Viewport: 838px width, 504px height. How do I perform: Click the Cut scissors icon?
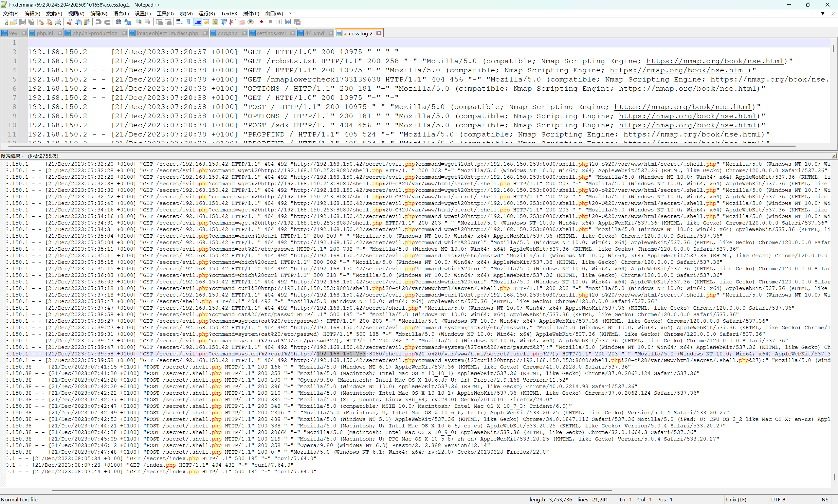tap(69, 22)
